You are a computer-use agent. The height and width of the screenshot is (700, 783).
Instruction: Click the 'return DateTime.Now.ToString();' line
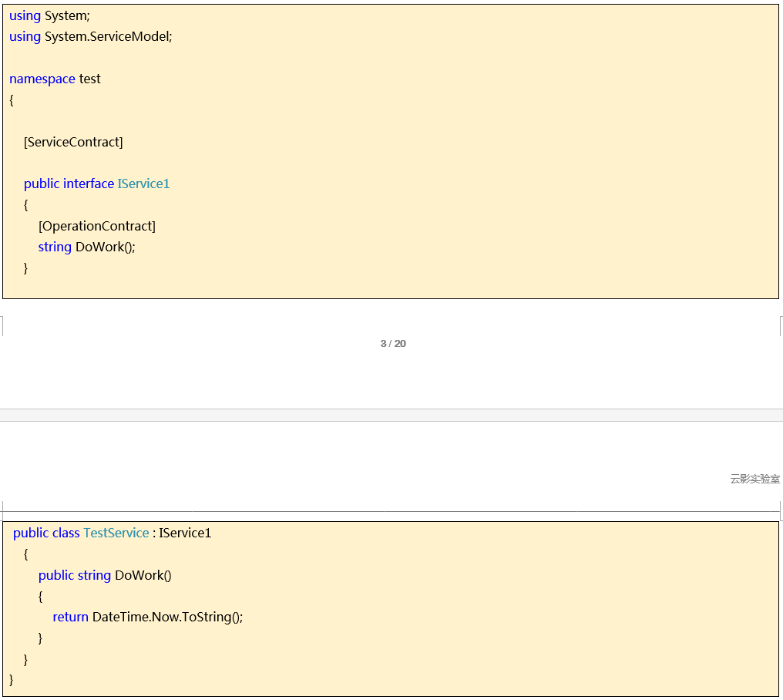(148, 617)
